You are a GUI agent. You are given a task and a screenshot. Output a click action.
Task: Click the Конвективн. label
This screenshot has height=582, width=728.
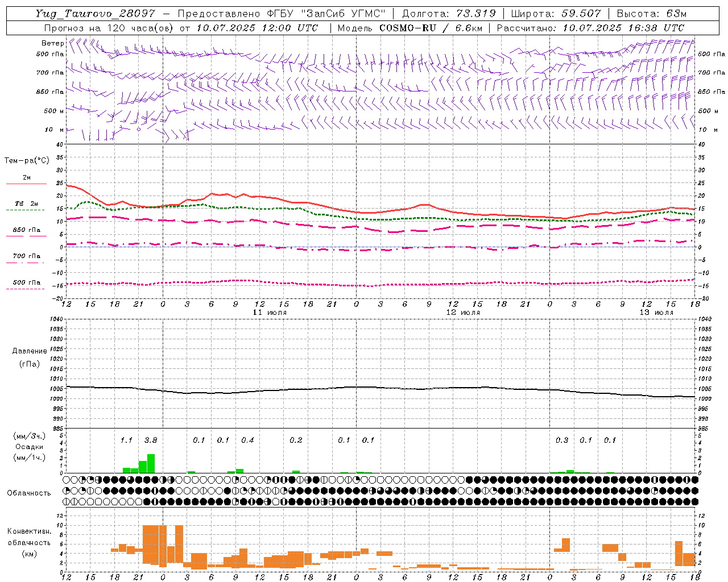[x=30, y=531]
